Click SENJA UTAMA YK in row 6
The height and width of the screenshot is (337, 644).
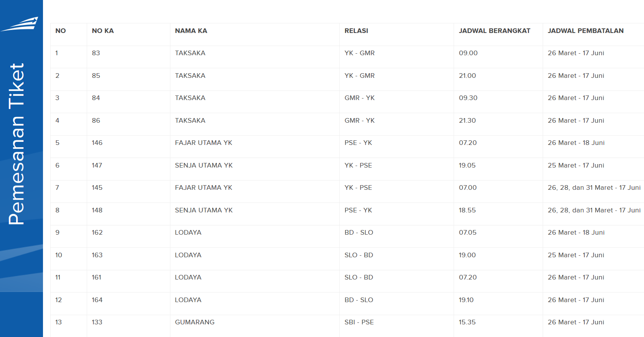click(204, 165)
